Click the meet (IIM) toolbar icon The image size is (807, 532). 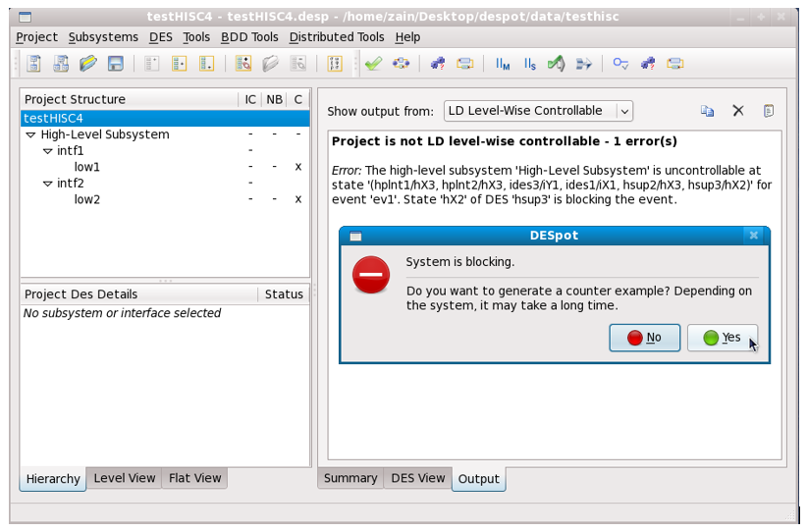point(503,64)
